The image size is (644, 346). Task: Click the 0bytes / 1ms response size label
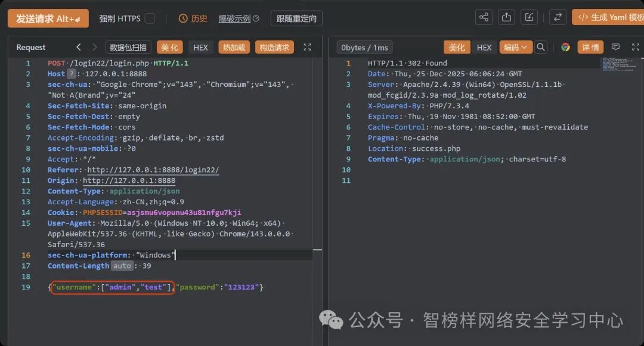365,48
